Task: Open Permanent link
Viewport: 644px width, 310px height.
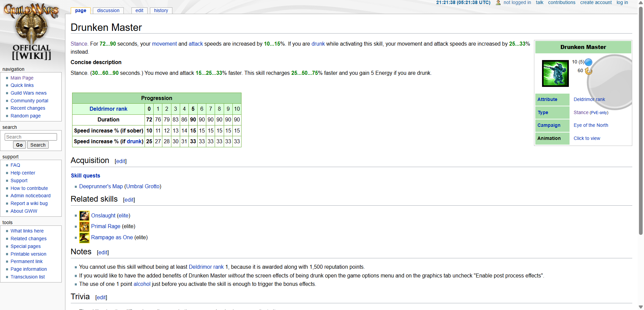Action: tap(26, 261)
